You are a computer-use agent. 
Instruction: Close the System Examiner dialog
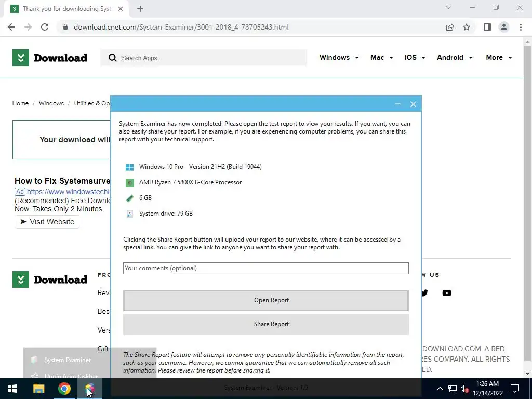tap(413, 104)
